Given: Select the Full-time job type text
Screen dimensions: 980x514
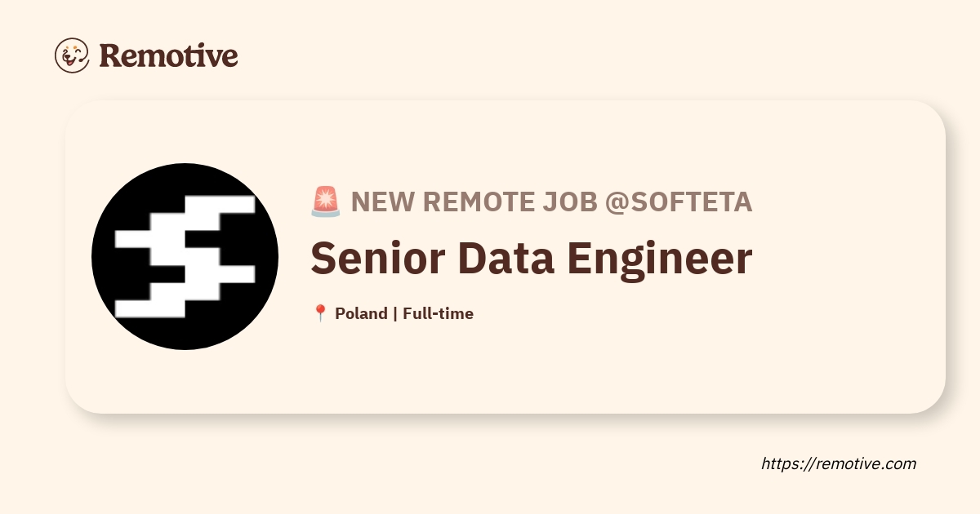Looking at the screenshot, I should tap(438, 313).
